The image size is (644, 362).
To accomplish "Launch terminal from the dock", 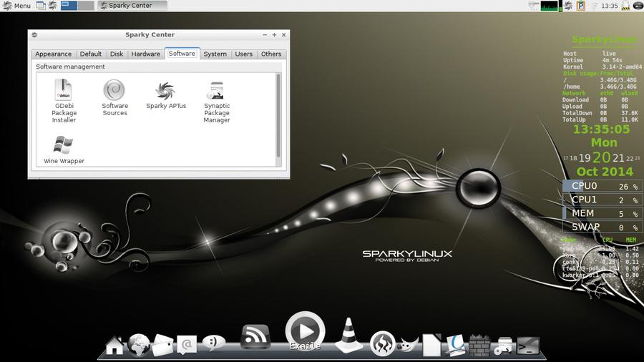I will (528, 346).
